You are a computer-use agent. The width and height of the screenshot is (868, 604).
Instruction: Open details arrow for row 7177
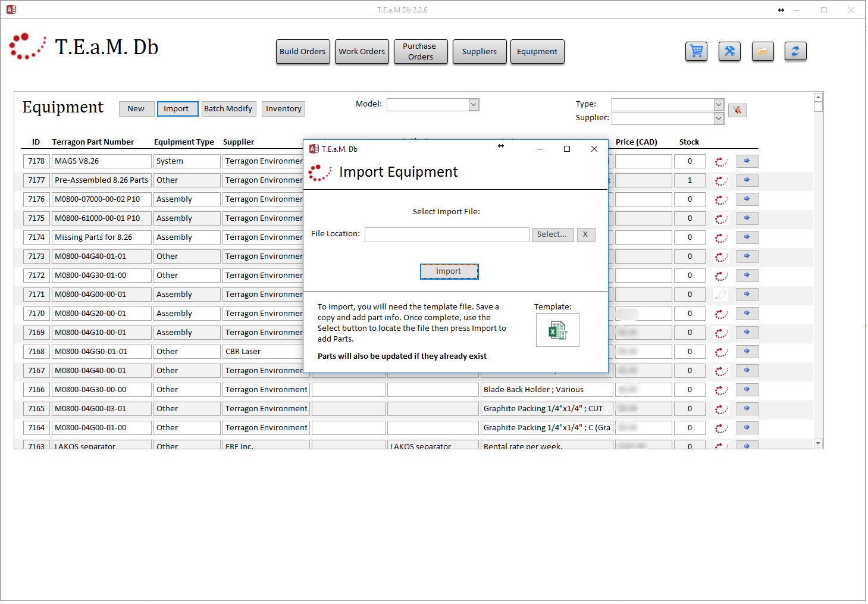(747, 180)
